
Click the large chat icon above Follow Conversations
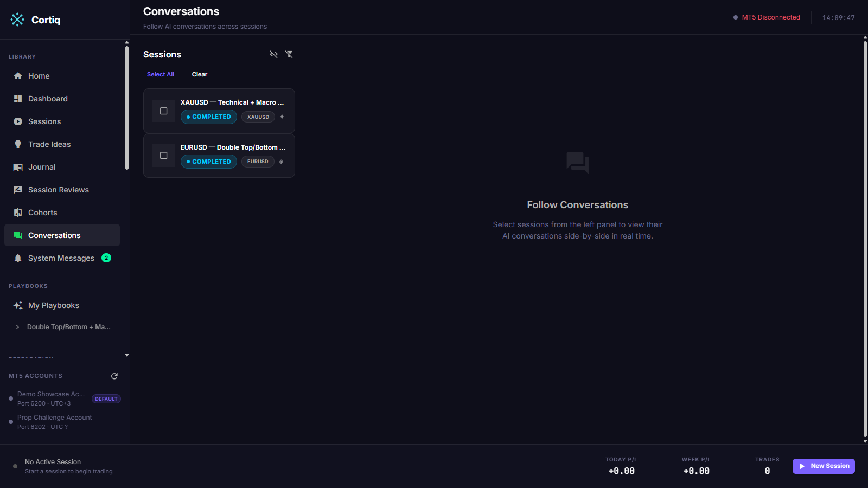[578, 163]
